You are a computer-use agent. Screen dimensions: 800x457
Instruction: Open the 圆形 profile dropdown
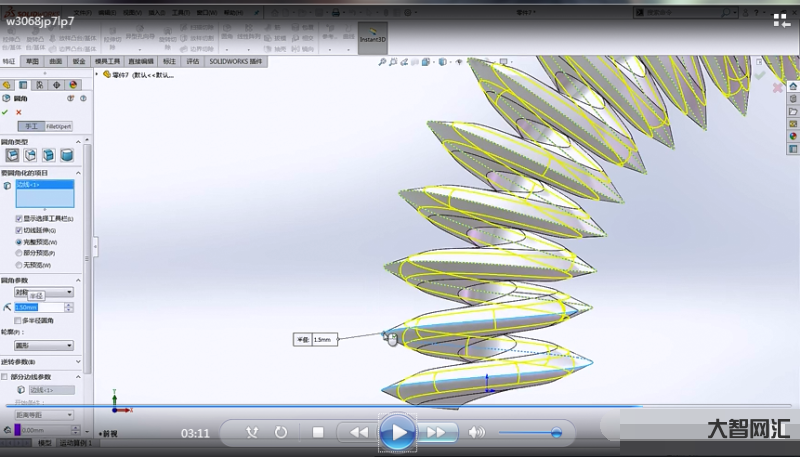42,345
